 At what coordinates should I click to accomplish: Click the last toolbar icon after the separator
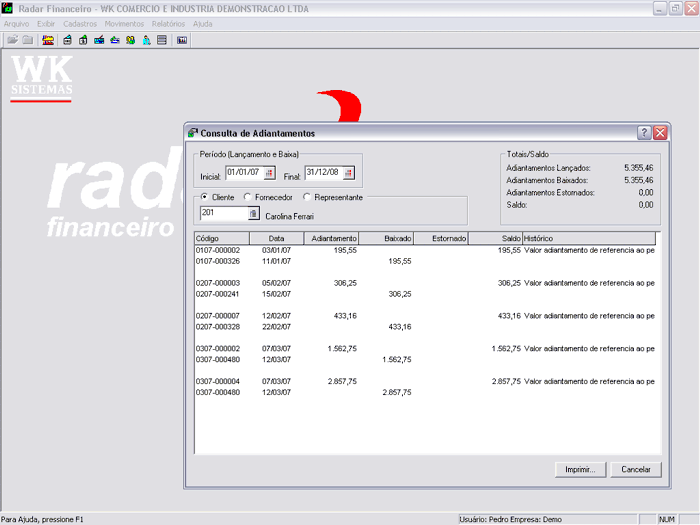[182, 40]
